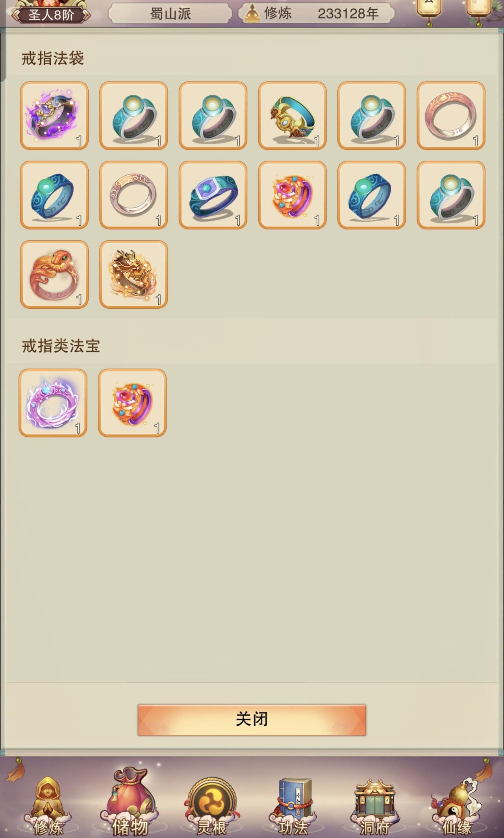This screenshot has height=838, width=504.
Task: Tap the 蜀山派 sect label
Action: pos(170,14)
